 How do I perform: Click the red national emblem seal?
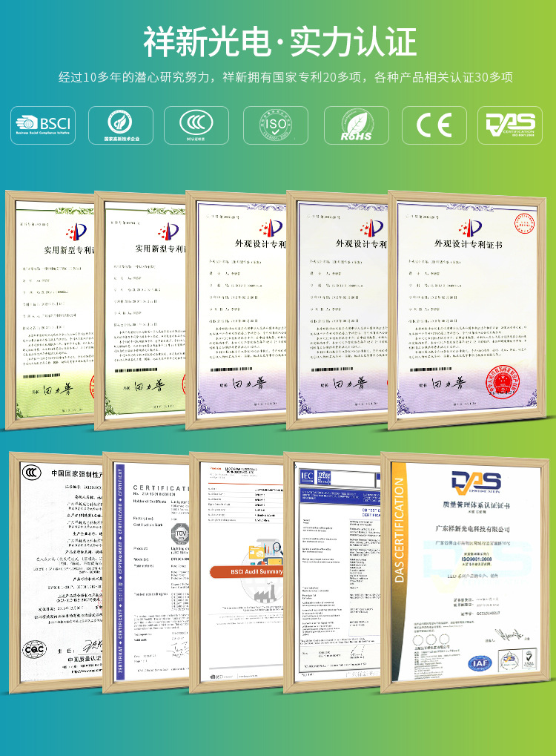click(503, 383)
